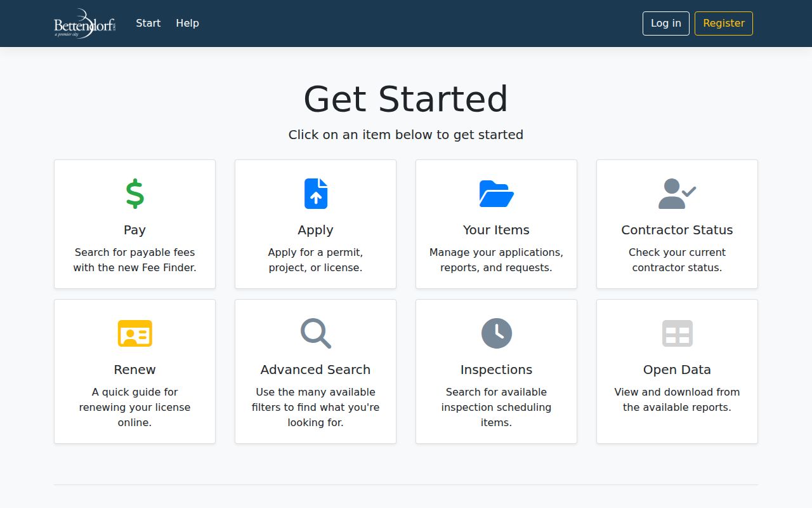Viewport: 812px width, 508px height.
Task: Open the Advanced Search card title
Action: [315, 370]
